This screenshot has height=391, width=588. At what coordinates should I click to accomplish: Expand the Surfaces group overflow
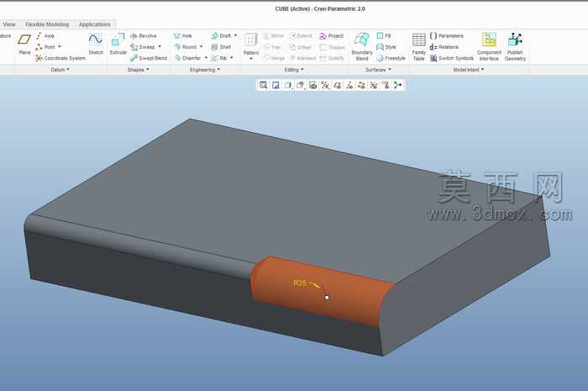pyautogui.click(x=378, y=70)
